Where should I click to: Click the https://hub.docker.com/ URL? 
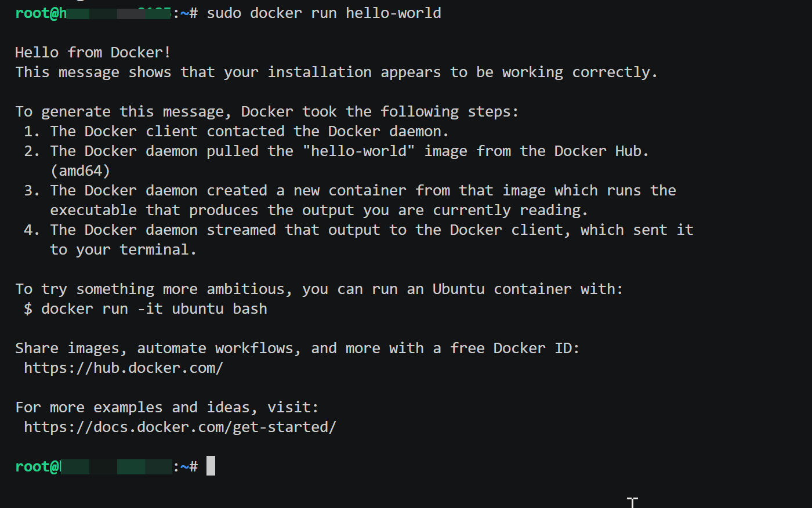point(124,368)
